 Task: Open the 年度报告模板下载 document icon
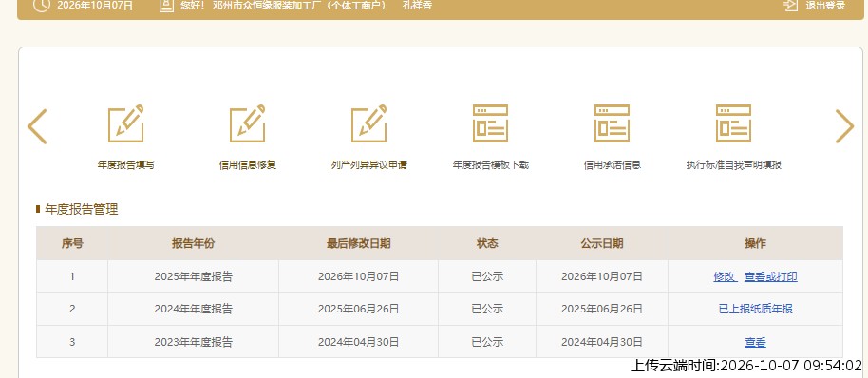pos(490,123)
